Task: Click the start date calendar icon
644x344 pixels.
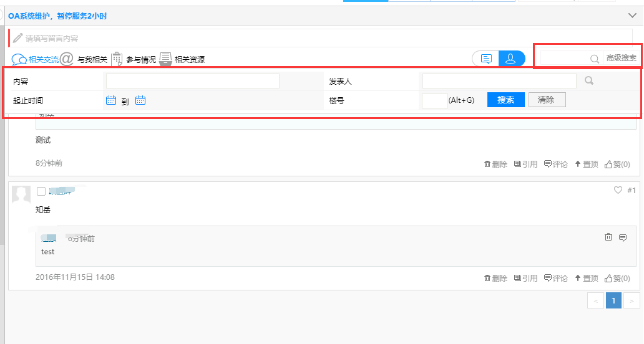Action: click(x=111, y=100)
